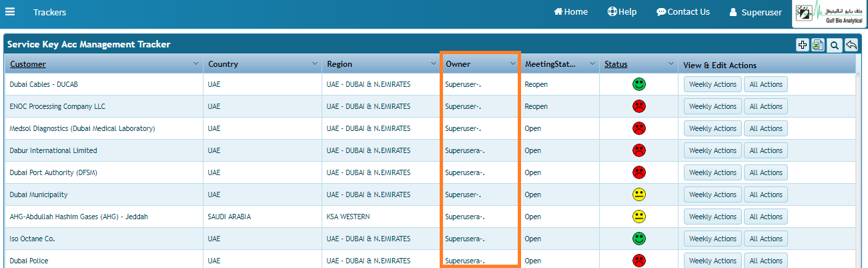Select customer Dubai Municipality
This screenshot has height=268, width=868.
pyautogui.click(x=39, y=194)
